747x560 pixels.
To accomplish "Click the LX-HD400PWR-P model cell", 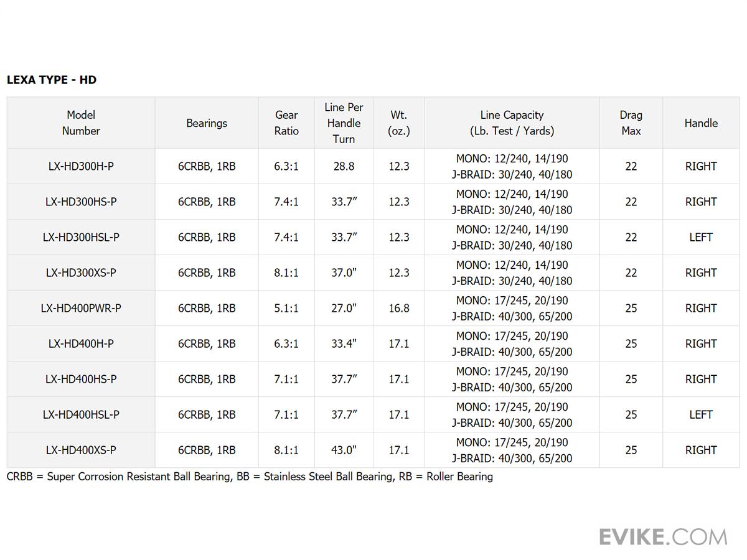I will [x=81, y=308].
